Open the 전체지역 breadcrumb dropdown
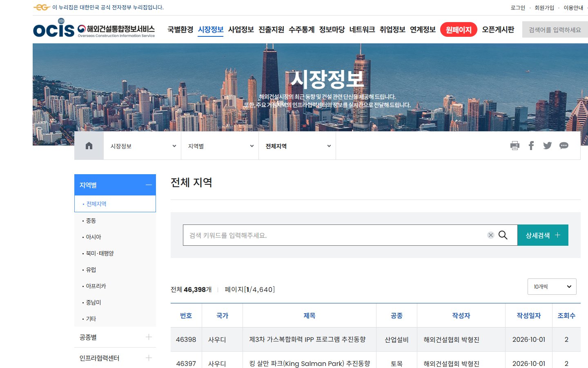This screenshot has width=588, height=368. coord(297,146)
